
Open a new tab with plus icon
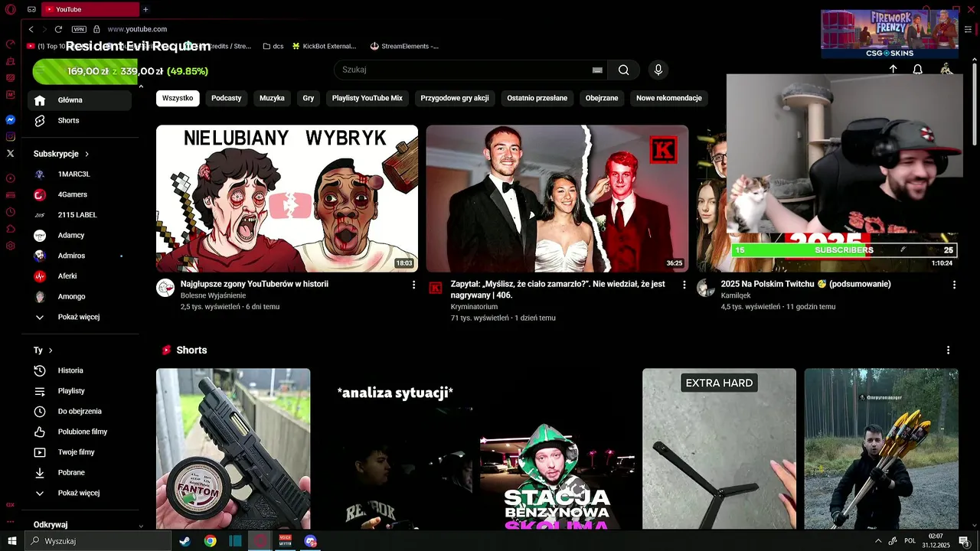pos(145,9)
